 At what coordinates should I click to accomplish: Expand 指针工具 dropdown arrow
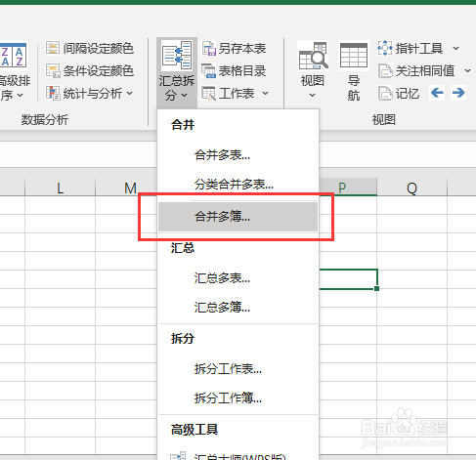pyautogui.click(x=456, y=48)
